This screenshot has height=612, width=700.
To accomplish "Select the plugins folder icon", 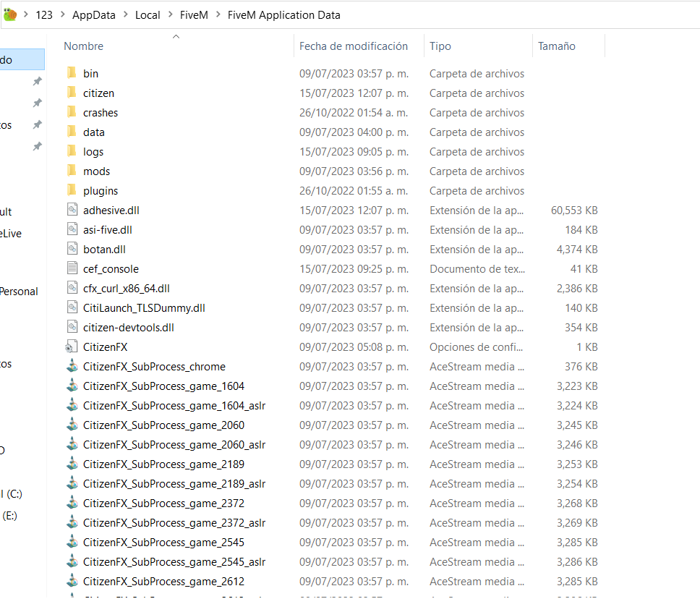I will point(72,190).
